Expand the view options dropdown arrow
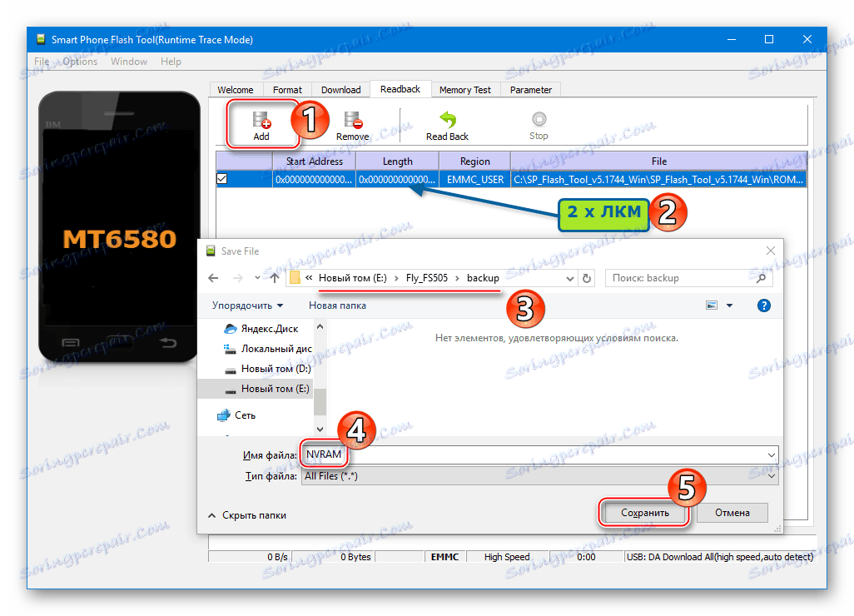854x616 pixels. [729, 306]
